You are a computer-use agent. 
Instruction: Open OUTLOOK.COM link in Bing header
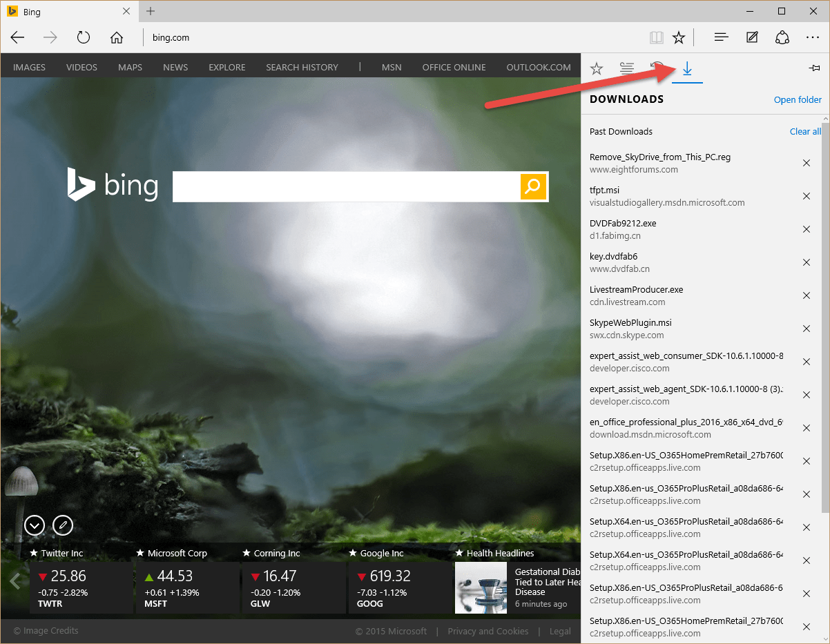pyautogui.click(x=539, y=67)
